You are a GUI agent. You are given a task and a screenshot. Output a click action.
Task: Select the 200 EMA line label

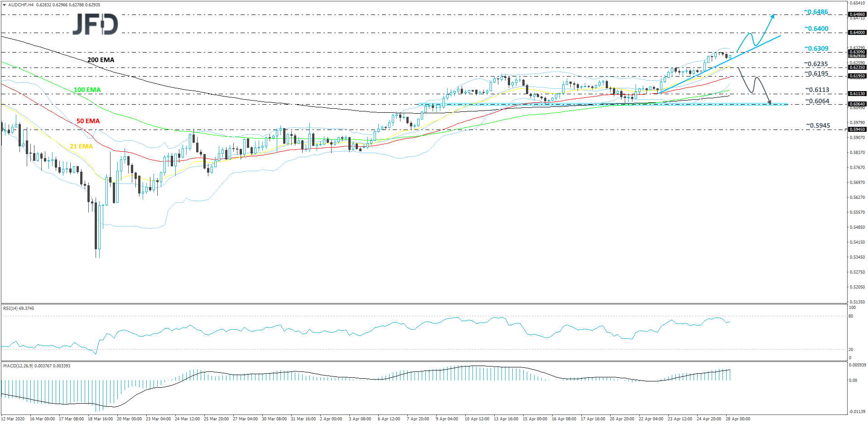[101, 60]
